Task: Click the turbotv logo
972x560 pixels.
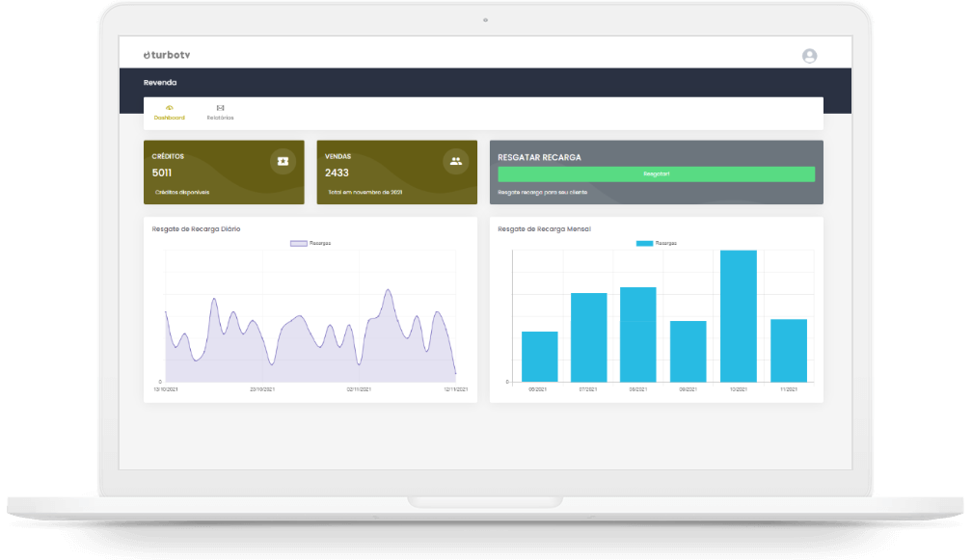Action: (167, 56)
